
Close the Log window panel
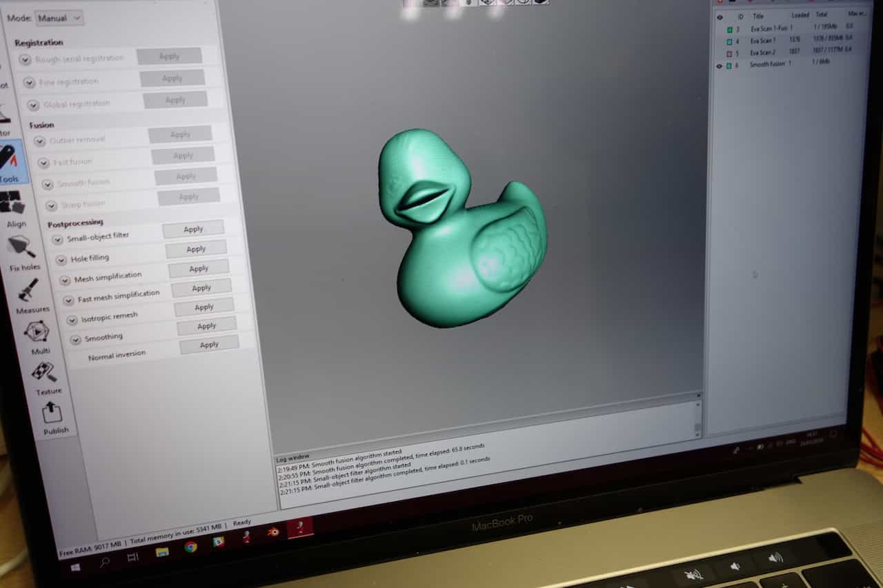point(698,395)
